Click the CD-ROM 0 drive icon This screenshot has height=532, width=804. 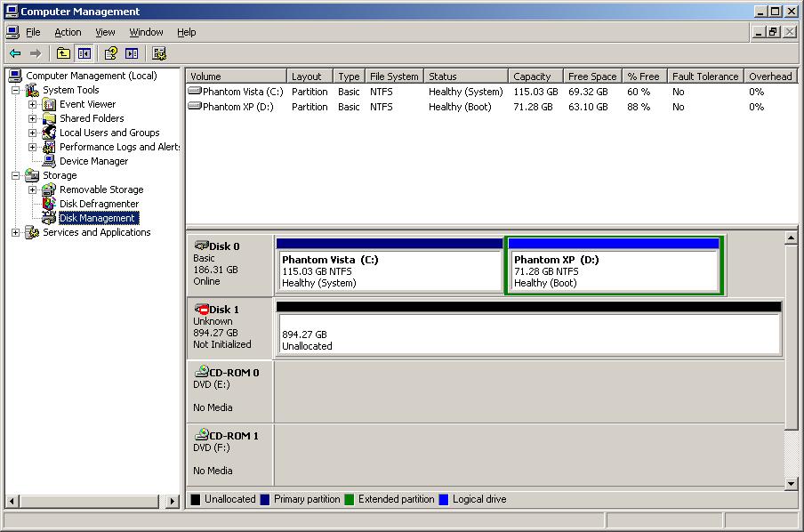202,372
